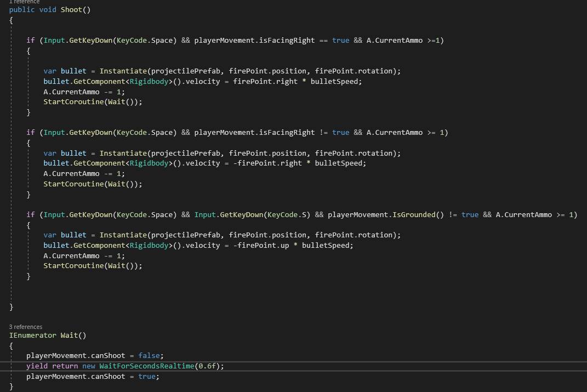Viewport: 587px width, 392px height.
Task: Open the "1 reference" CodeLens above Shoot
Action: tap(24, 2)
